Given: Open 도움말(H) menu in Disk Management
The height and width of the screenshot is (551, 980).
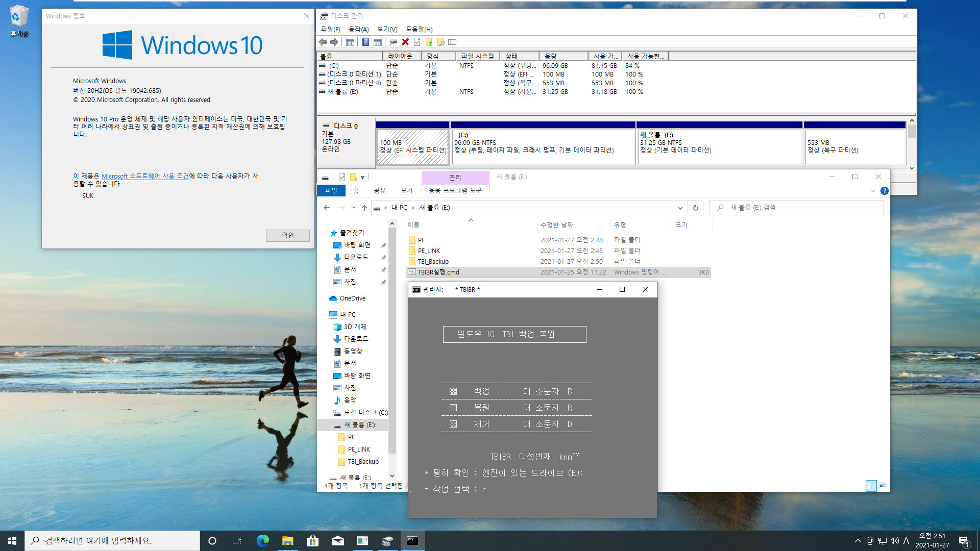Looking at the screenshot, I should point(419,29).
